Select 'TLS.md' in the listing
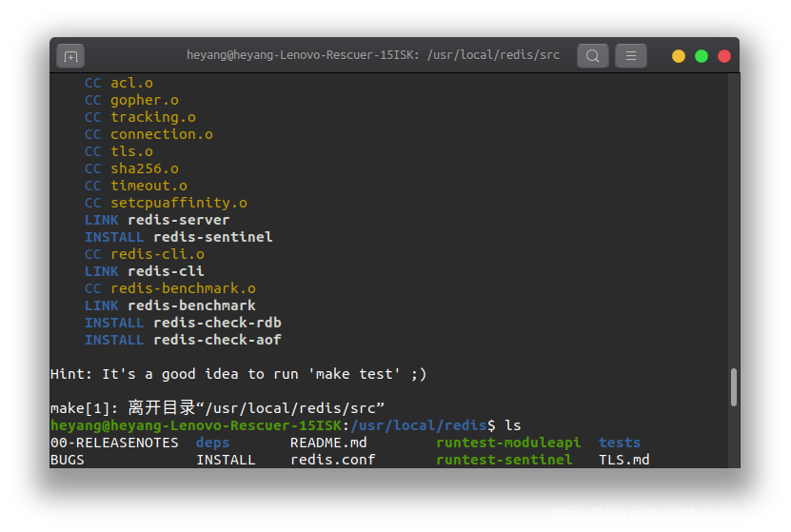The width and height of the screenshot is (791, 532). (624, 460)
